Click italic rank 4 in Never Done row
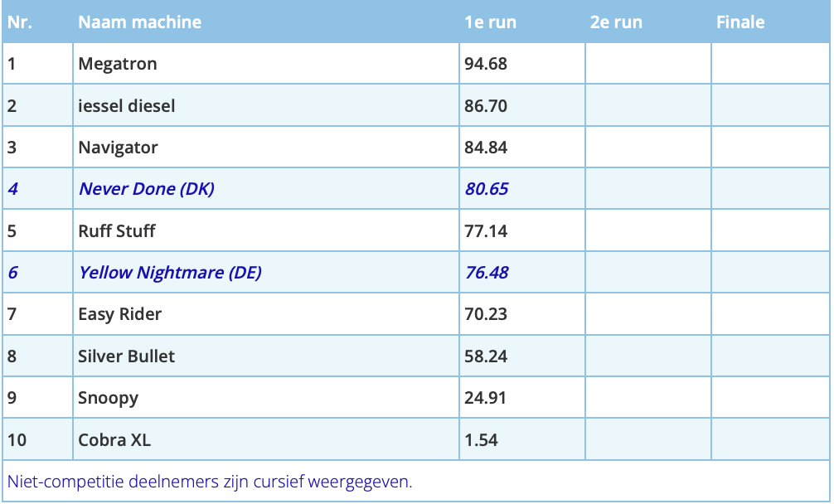The width and height of the screenshot is (834, 504). coord(12,189)
